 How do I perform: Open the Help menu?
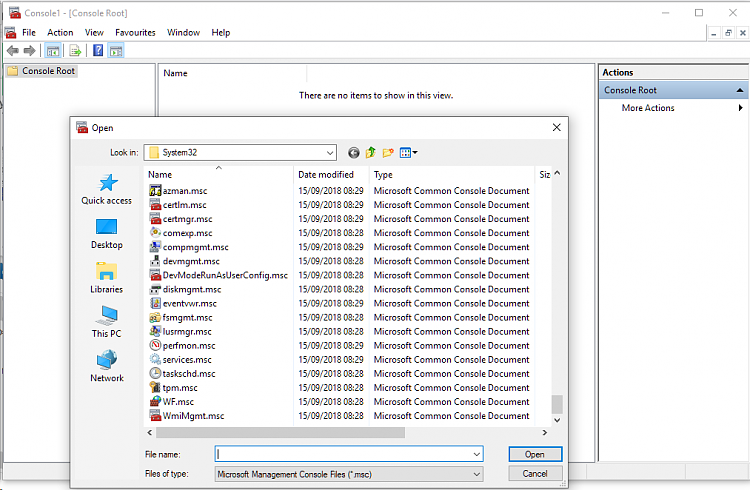coord(221,33)
